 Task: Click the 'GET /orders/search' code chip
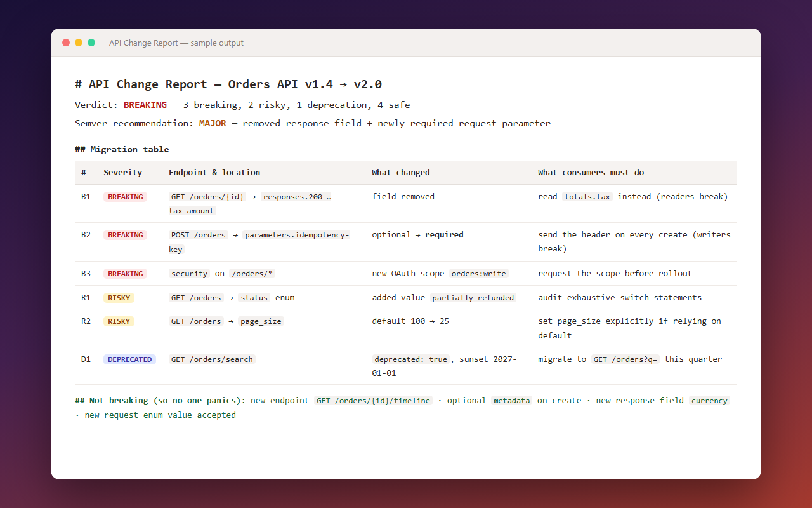coord(212,359)
